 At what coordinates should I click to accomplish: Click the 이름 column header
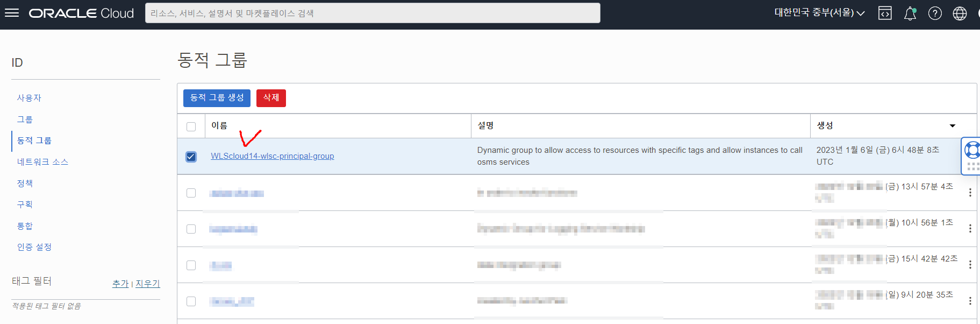tap(219, 125)
